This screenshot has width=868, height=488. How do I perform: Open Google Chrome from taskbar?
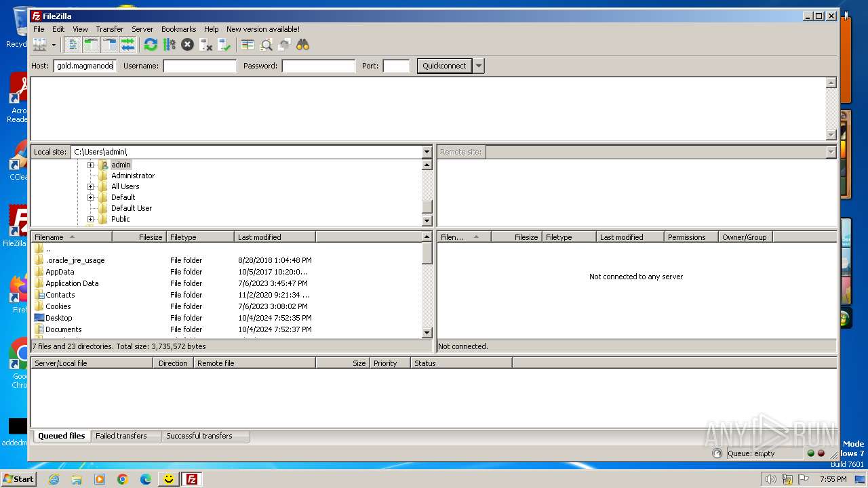click(122, 479)
